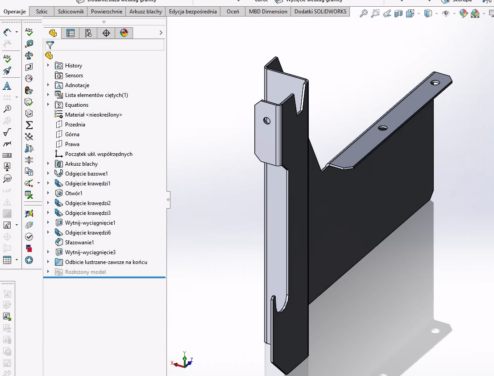Open the DimXpertManager crosshair tab
The width and height of the screenshot is (494, 376).
pos(106,33)
